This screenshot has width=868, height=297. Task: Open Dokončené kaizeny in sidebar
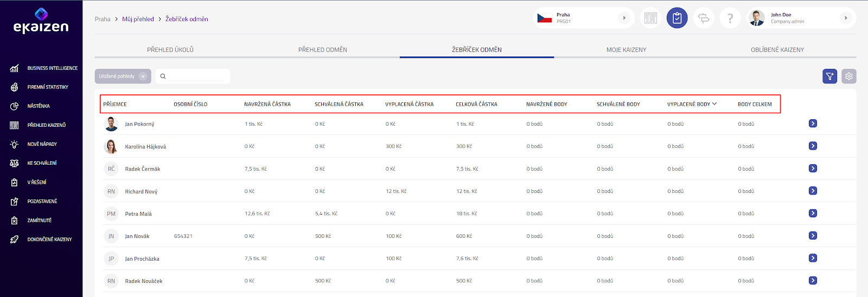[x=49, y=240]
